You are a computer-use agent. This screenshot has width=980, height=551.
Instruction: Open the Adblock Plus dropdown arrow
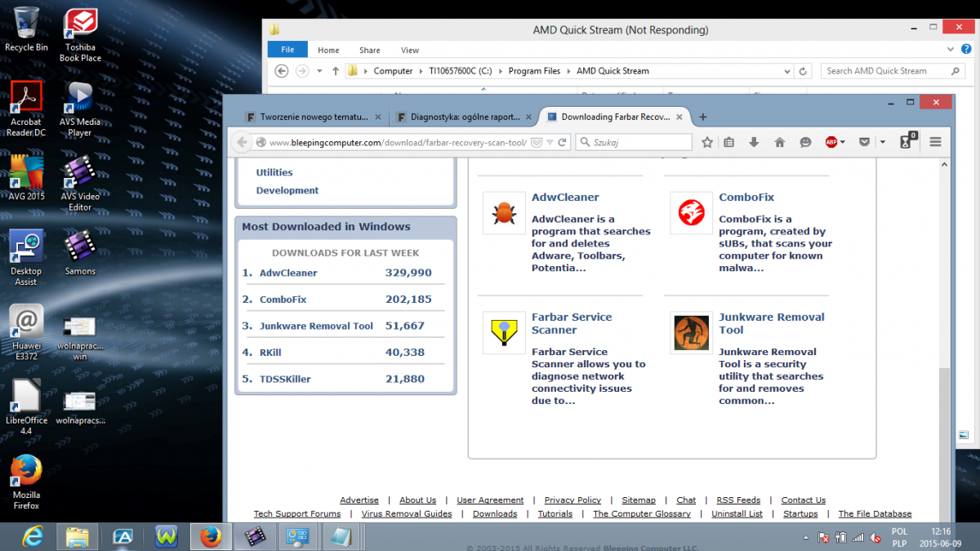(x=844, y=142)
